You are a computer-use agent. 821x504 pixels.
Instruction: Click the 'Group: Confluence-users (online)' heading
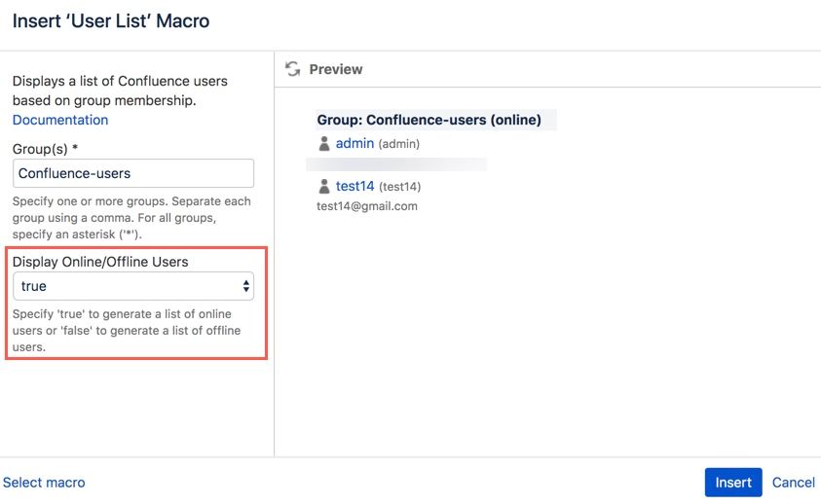pyautogui.click(x=429, y=120)
